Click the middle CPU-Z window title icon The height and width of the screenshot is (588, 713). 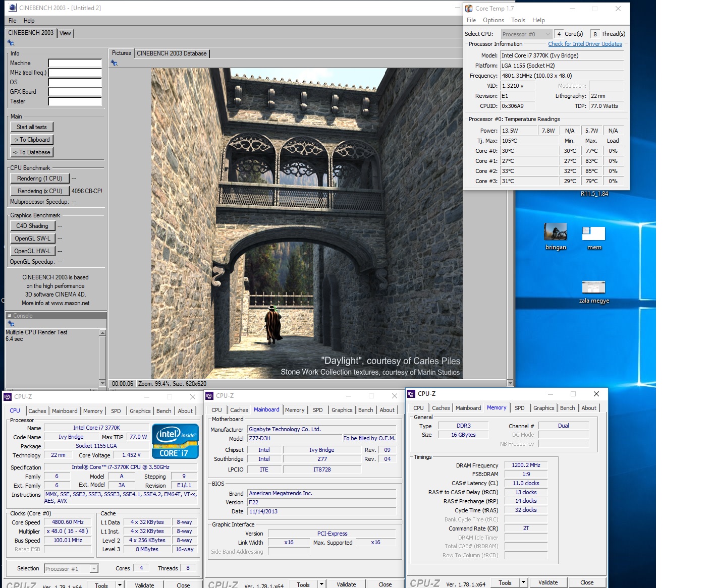tap(209, 396)
